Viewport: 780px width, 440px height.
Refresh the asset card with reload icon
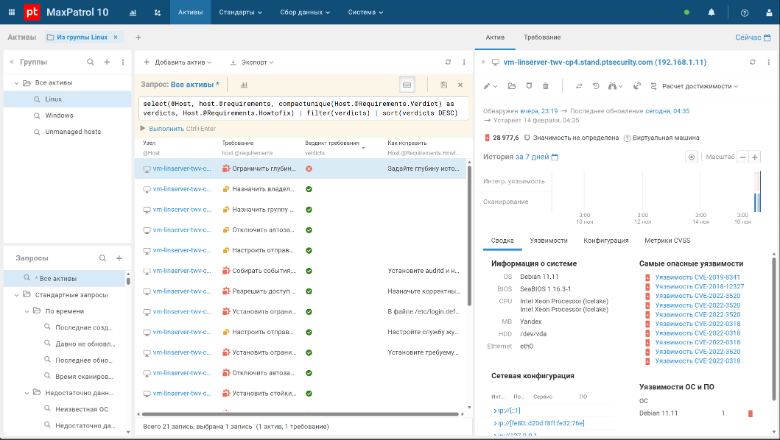[751, 61]
